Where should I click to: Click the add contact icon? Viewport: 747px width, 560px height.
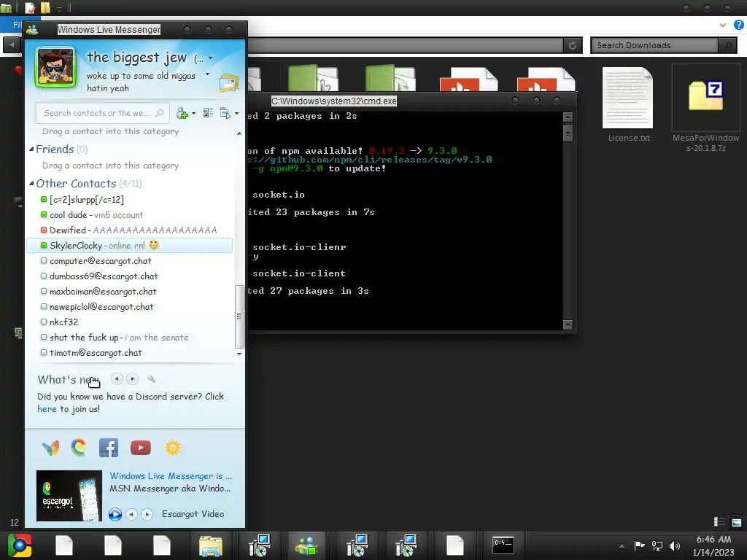click(182, 113)
